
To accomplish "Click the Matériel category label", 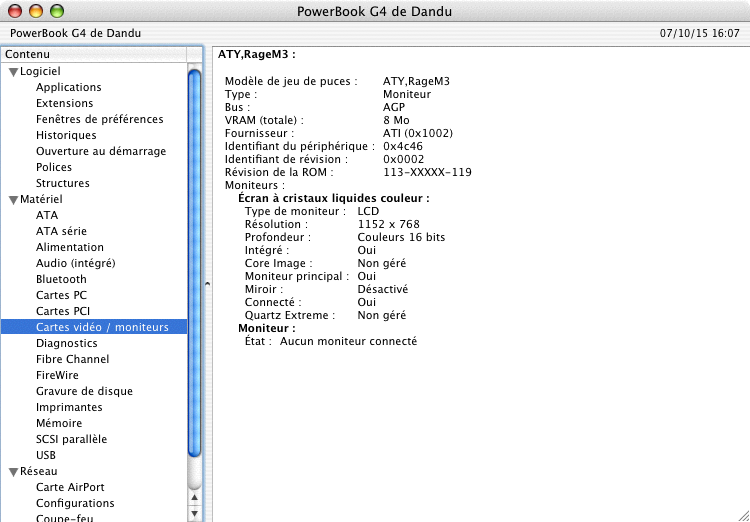I will pos(41,199).
